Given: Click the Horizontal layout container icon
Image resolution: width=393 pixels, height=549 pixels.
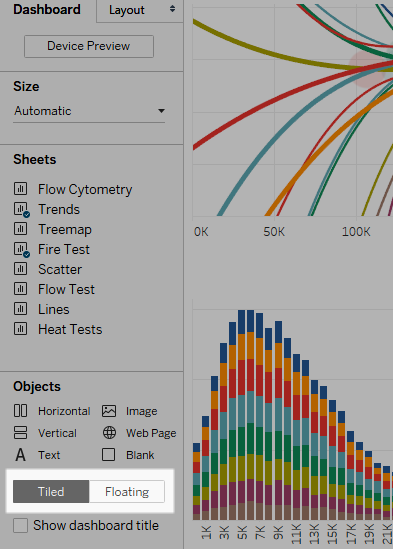Looking at the screenshot, I should tap(20, 411).
